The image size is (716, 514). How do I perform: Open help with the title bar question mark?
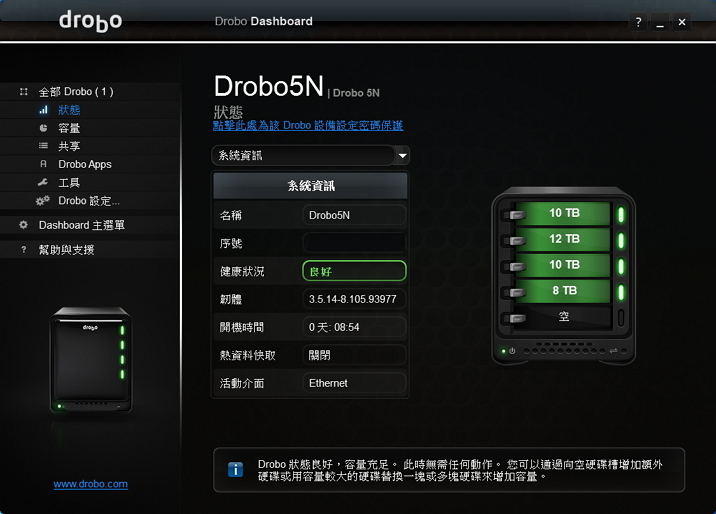(x=638, y=21)
